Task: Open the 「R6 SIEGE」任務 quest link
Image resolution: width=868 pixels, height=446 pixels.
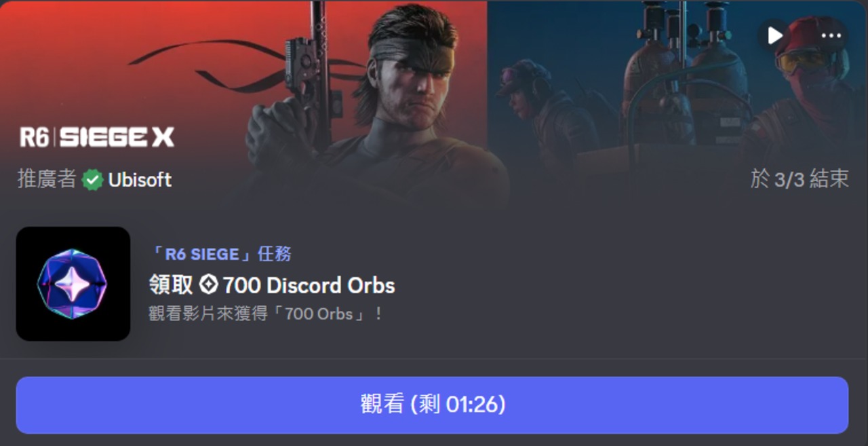Action: pos(220,254)
